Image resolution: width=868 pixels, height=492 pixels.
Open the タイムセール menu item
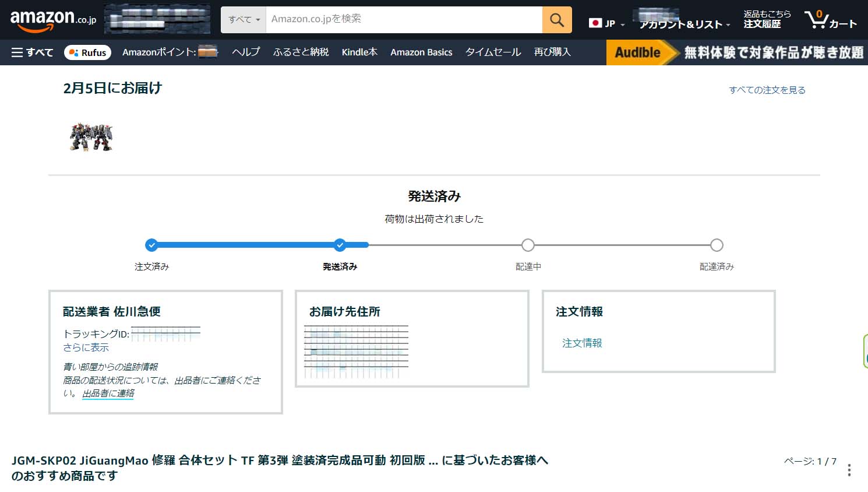(x=493, y=52)
